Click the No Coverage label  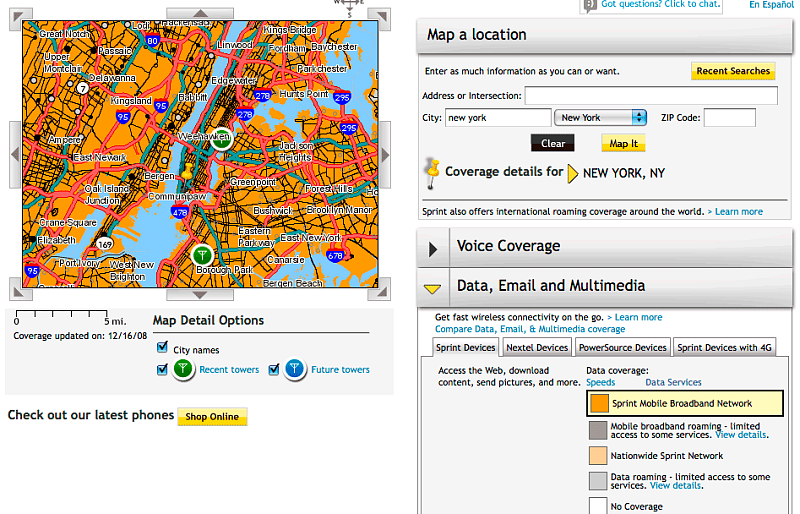(x=636, y=506)
